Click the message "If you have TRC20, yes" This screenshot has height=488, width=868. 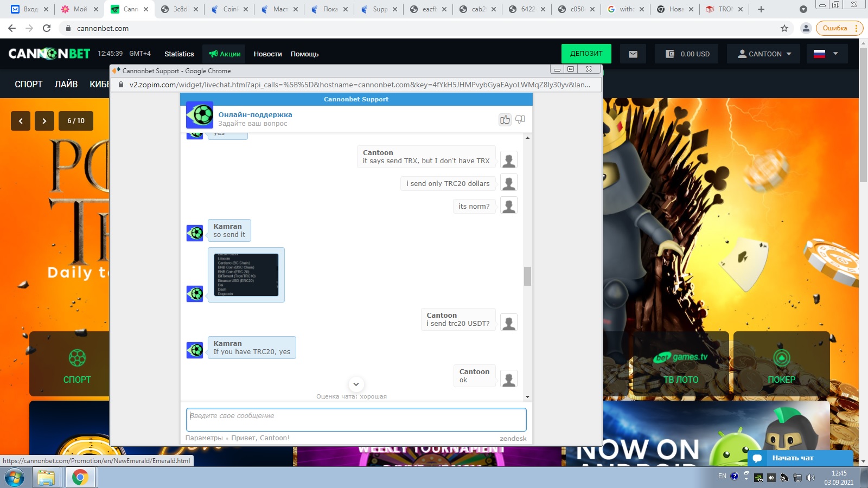pos(252,351)
